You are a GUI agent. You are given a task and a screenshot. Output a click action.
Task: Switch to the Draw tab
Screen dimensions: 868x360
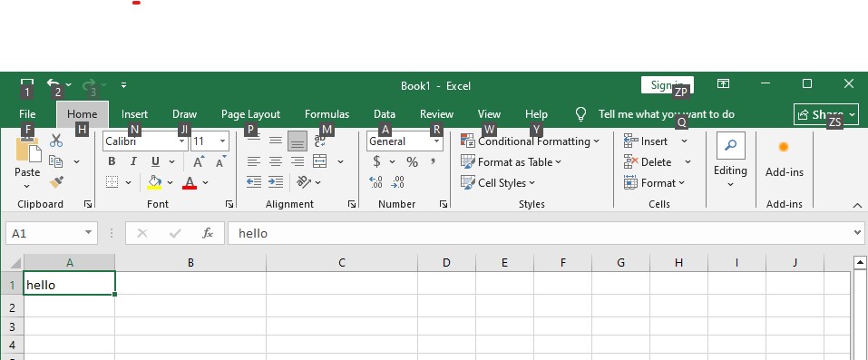[184, 114]
